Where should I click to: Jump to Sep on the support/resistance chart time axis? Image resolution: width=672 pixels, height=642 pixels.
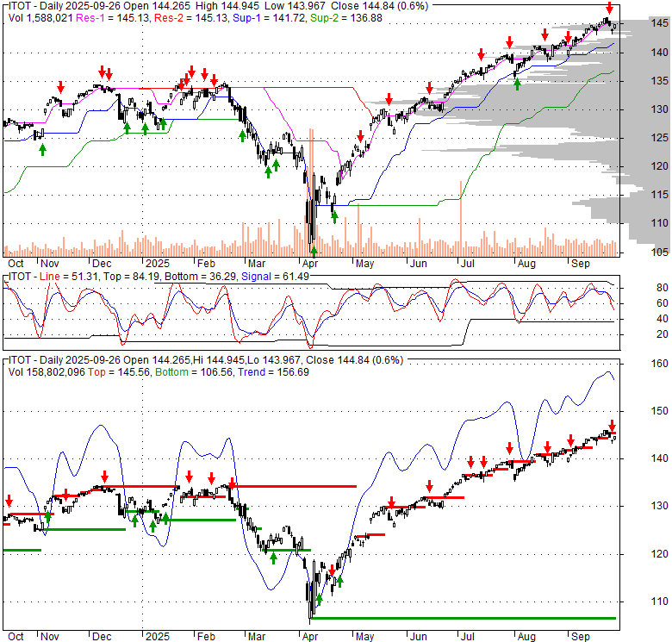(x=581, y=263)
